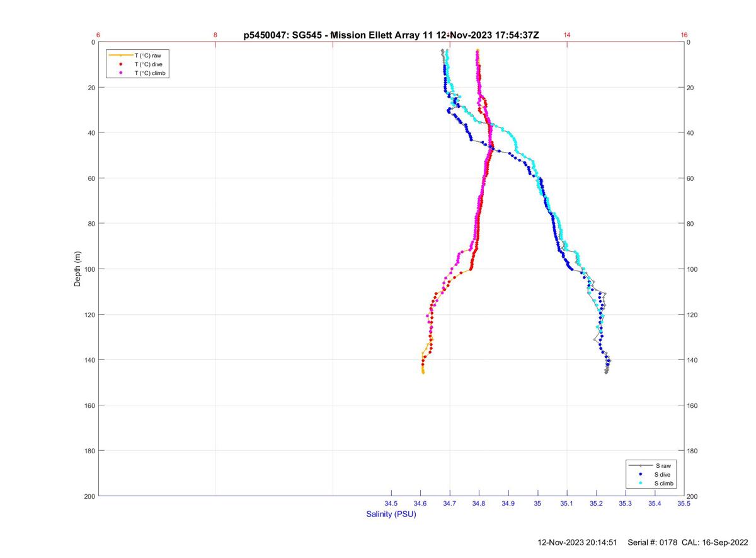Select the 'T (°C) raw' legend label
The height and width of the screenshot is (558, 756).
pyautogui.click(x=147, y=55)
